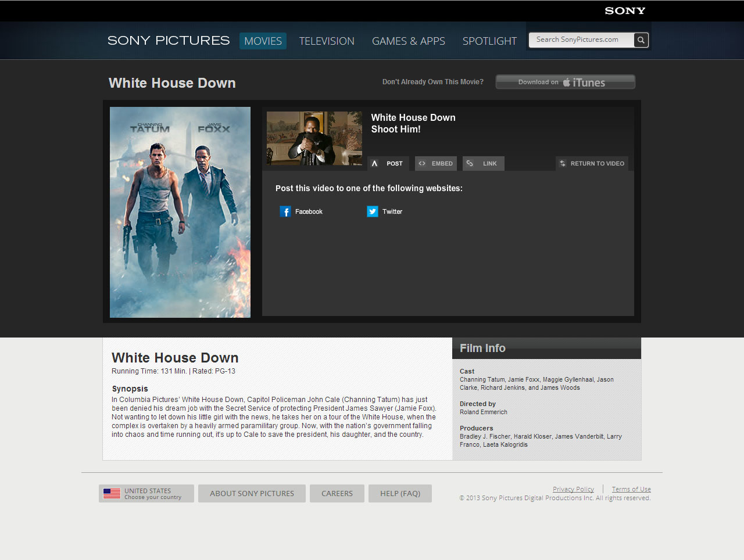The image size is (744, 560).
Task: Open the Spotlight menu
Action: click(x=489, y=41)
